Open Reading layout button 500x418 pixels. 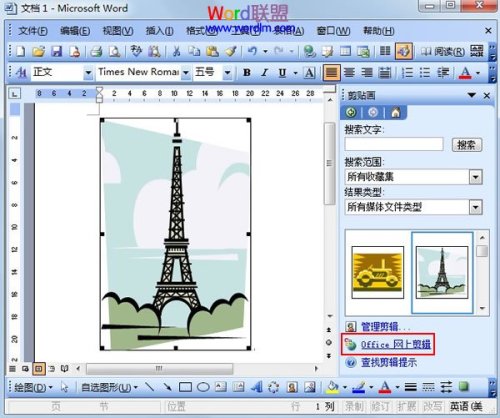click(442, 52)
